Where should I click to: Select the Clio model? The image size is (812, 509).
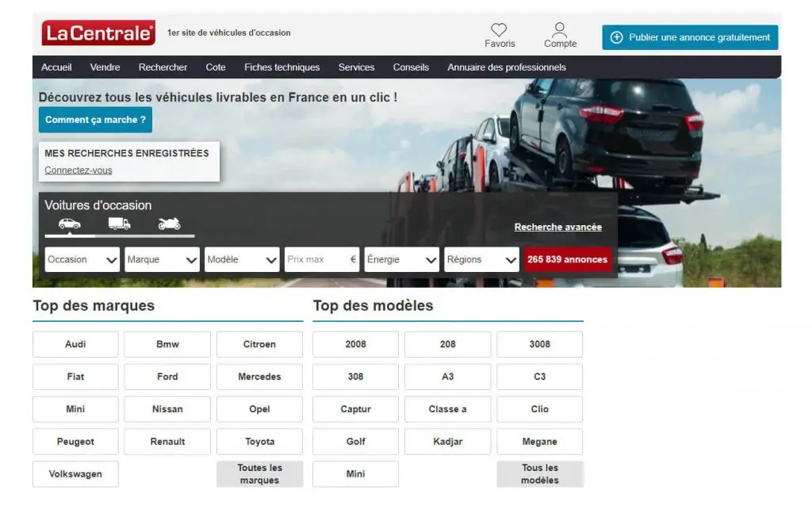539,409
